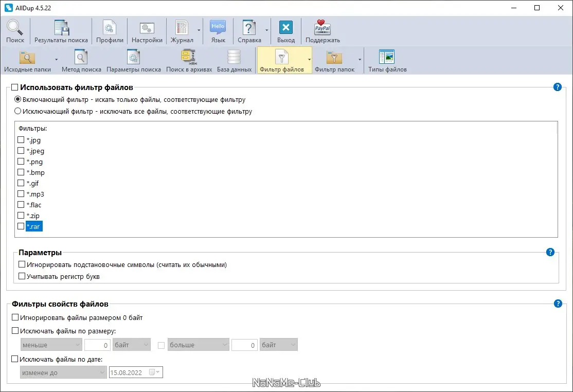This screenshot has width=573, height=392.
Task: Select Исключающий фильтр radio button
Action: (x=17, y=111)
